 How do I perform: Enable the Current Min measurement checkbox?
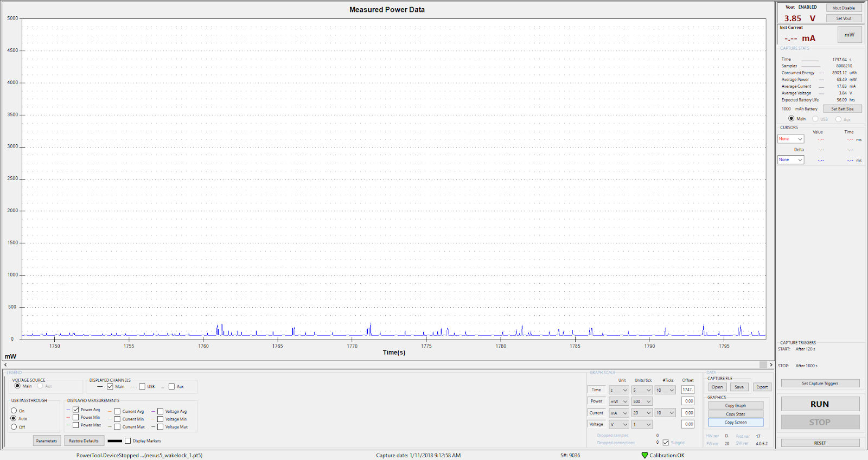117,419
